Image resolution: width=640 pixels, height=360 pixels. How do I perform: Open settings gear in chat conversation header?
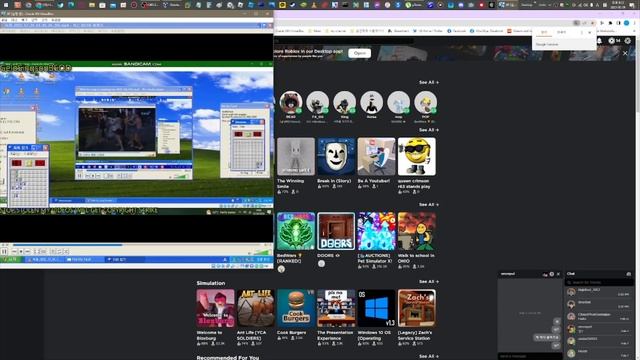pyautogui.click(x=552, y=274)
